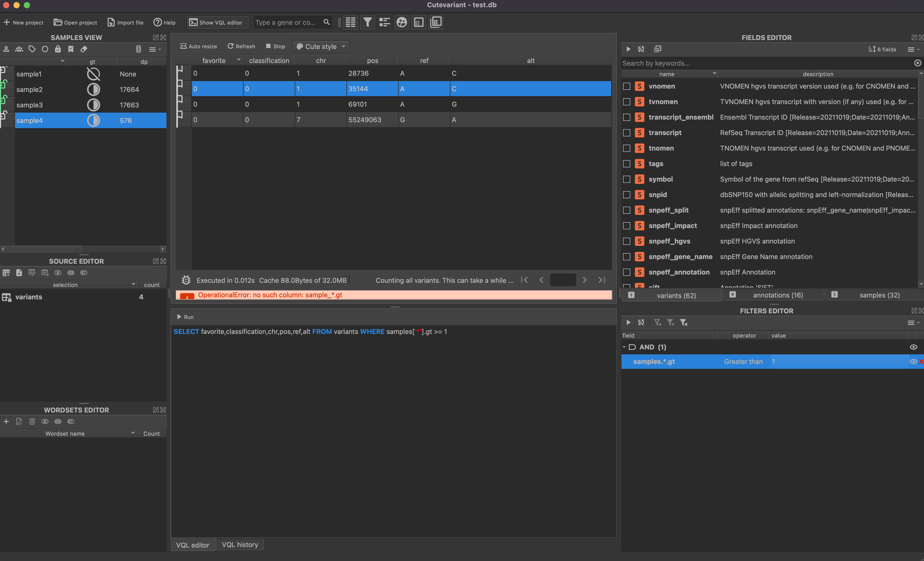The height and width of the screenshot is (561, 924).
Task: Select the tag icon in Samples View toolbar
Action: [32, 49]
